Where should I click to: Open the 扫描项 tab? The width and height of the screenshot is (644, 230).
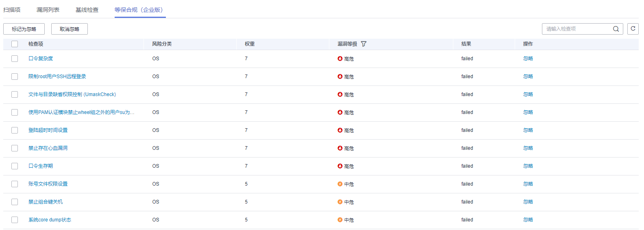tap(12, 10)
